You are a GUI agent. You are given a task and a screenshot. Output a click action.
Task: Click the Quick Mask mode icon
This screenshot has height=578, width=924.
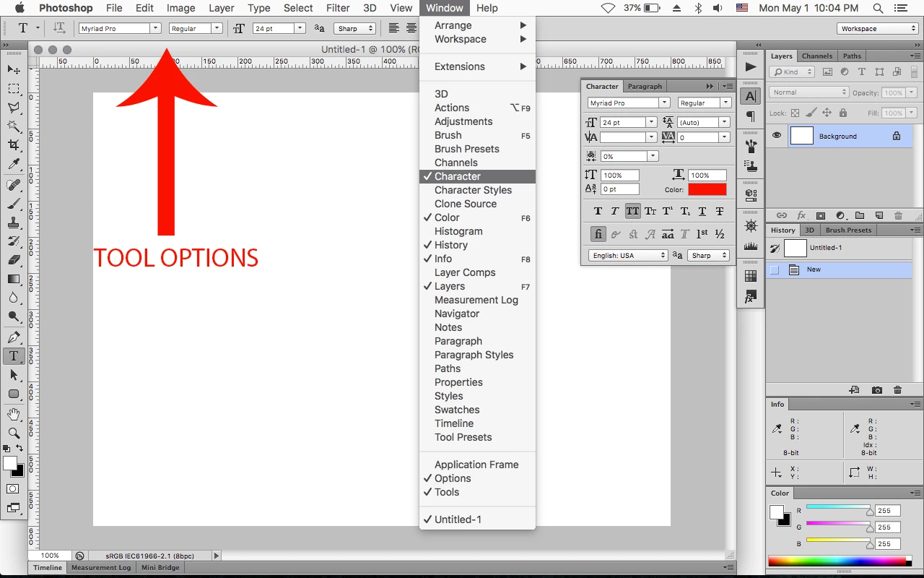(x=14, y=489)
